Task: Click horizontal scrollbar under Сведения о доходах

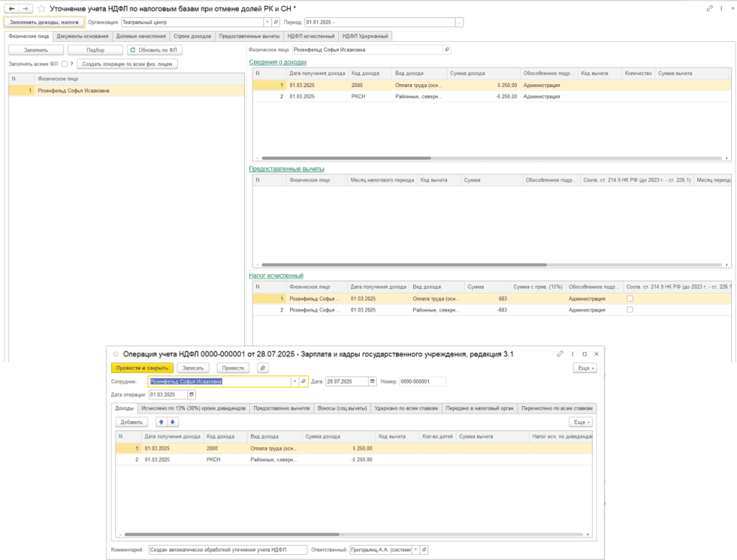Action: (345, 158)
